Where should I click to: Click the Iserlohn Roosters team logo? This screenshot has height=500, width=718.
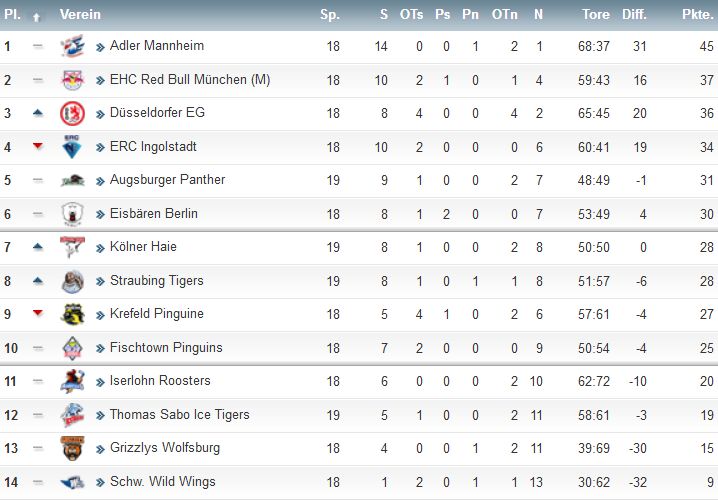72,381
